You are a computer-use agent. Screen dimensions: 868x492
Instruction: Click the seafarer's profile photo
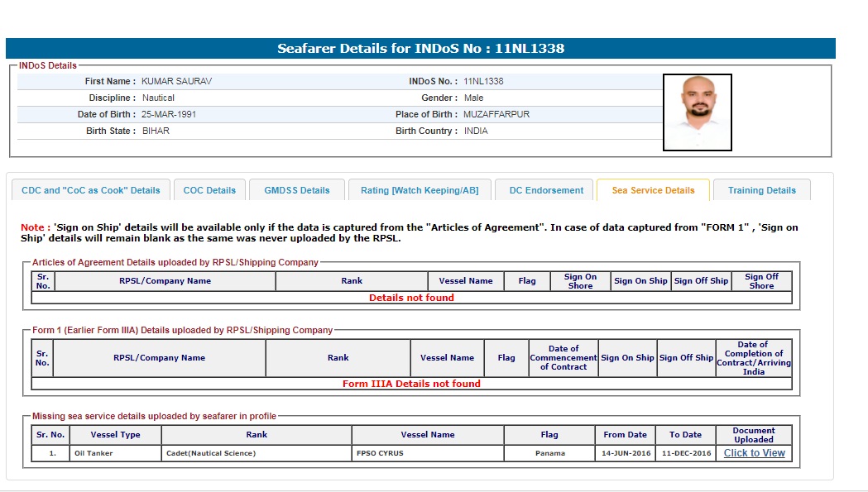[697, 112]
